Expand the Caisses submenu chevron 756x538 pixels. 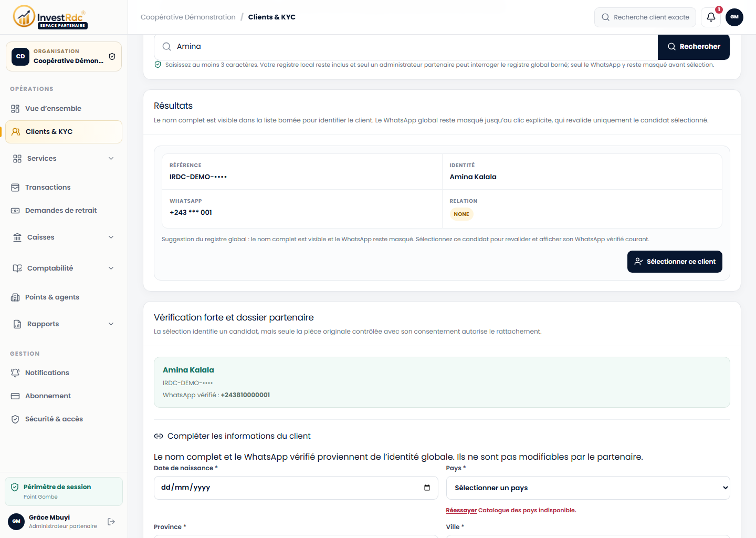coord(111,237)
